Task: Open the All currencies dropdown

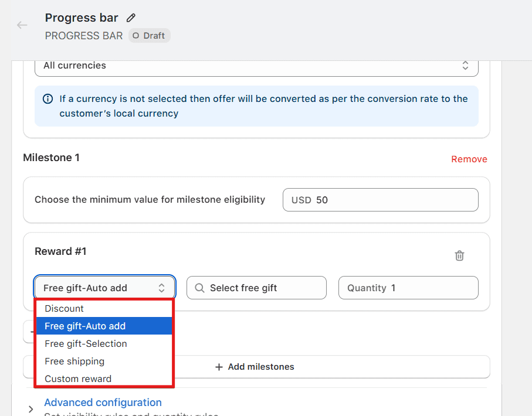Action: tap(256, 66)
